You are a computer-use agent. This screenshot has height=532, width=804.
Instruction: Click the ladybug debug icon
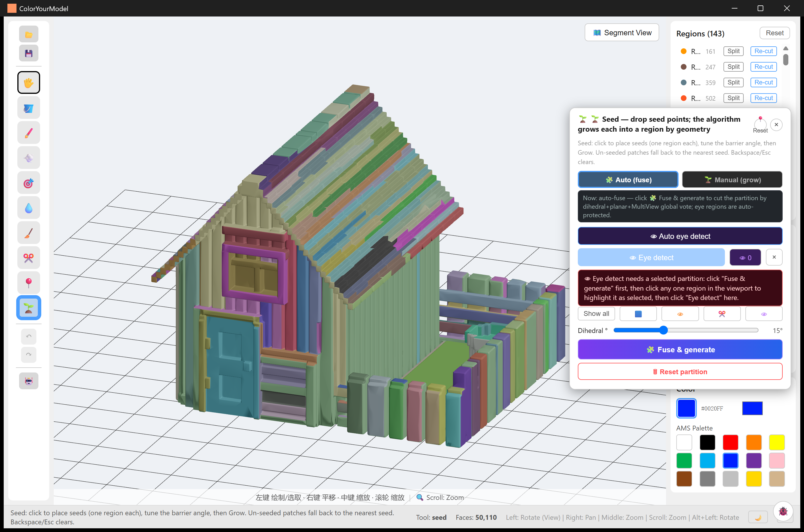(783, 511)
